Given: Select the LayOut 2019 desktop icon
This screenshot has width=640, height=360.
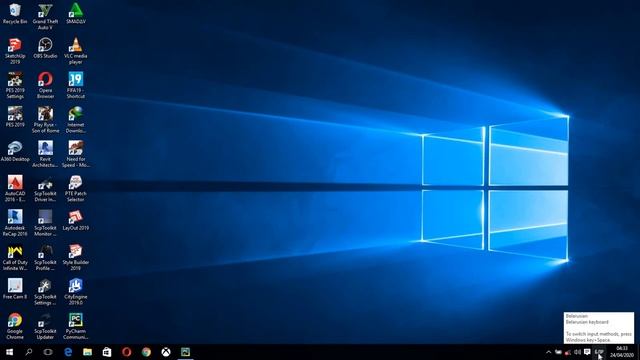Looking at the screenshot, I should click(x=76, y=220).
